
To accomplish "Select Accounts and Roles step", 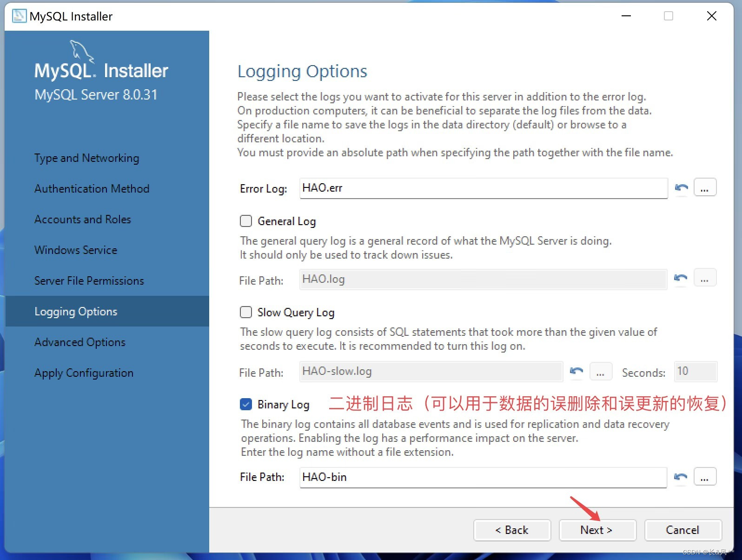I will 83,220.
